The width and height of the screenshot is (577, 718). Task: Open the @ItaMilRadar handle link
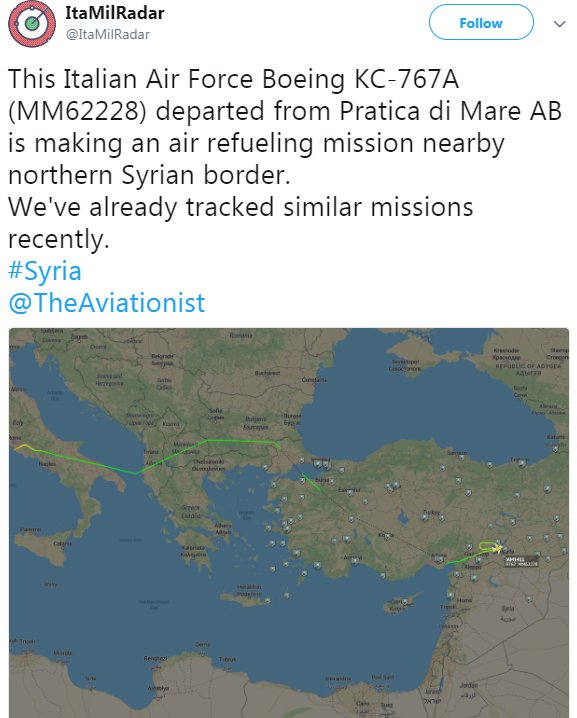[x=108, y=34]
